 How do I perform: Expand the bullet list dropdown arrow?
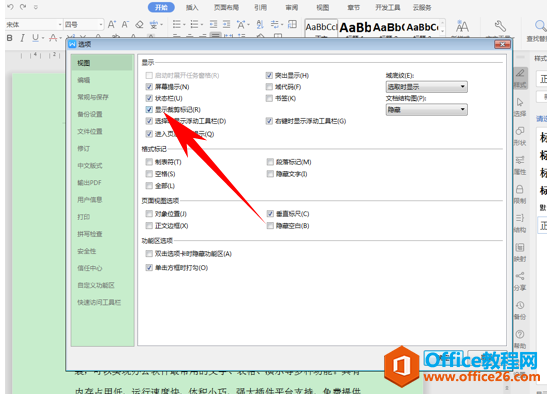pos(183,24)
